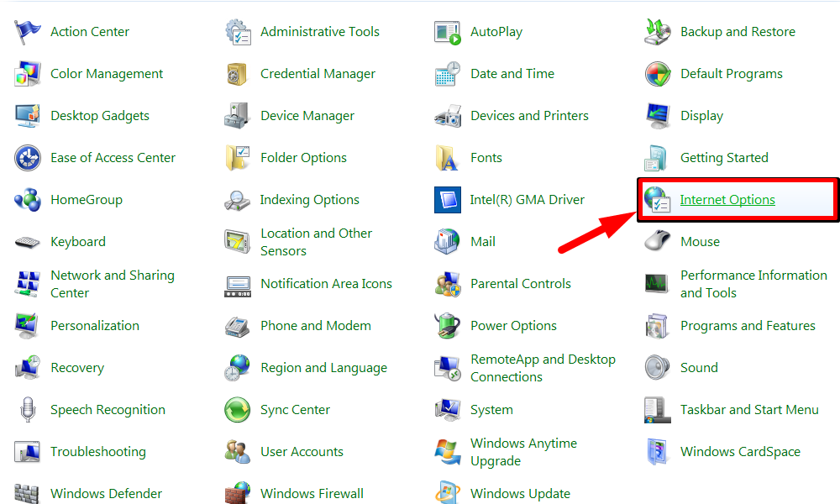
Task: Click the Mouse icon
Action: click(x=658, y=242)
